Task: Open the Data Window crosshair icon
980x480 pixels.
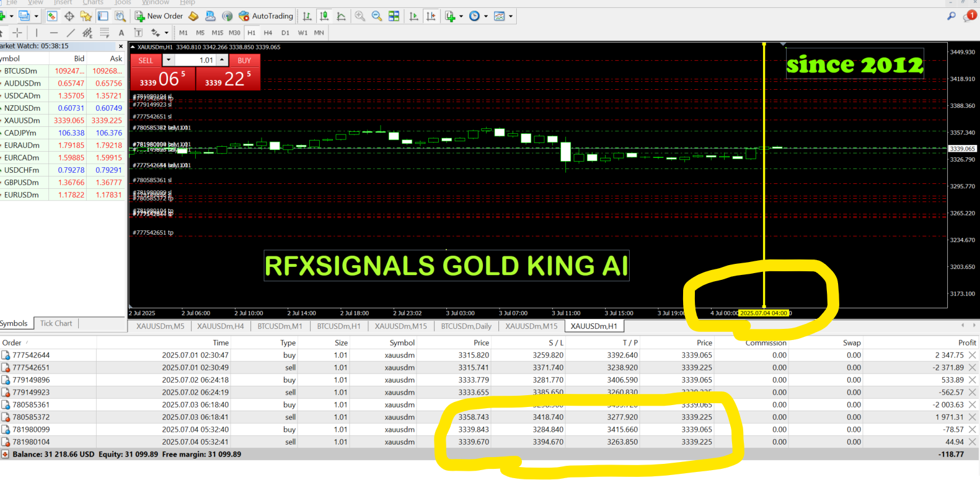Action: tap(69, 16)
